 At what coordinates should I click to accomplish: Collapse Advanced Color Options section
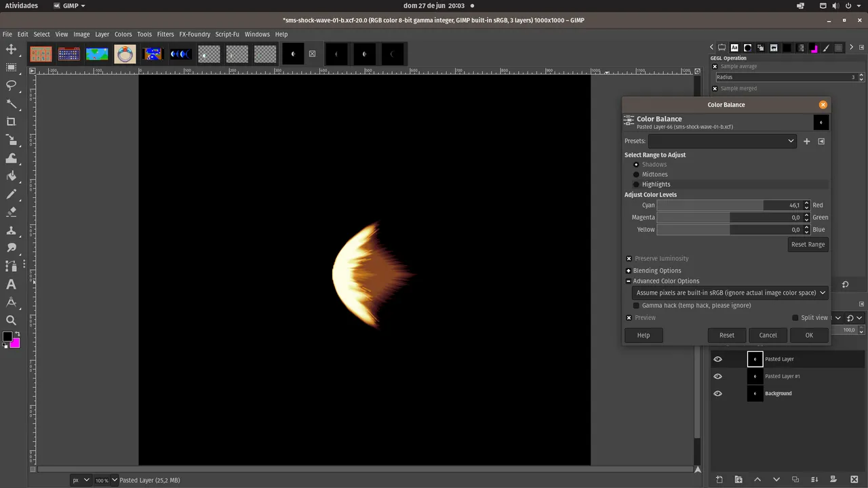coord(629,281)
